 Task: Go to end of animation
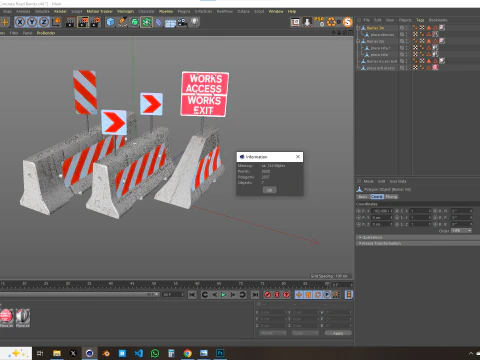click(x=255, y=295)
